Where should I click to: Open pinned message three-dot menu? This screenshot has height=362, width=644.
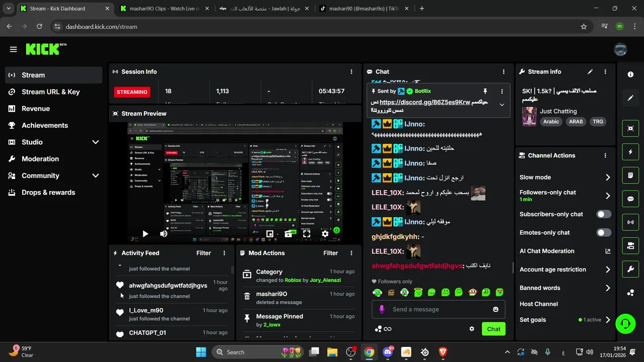(502, 92)
